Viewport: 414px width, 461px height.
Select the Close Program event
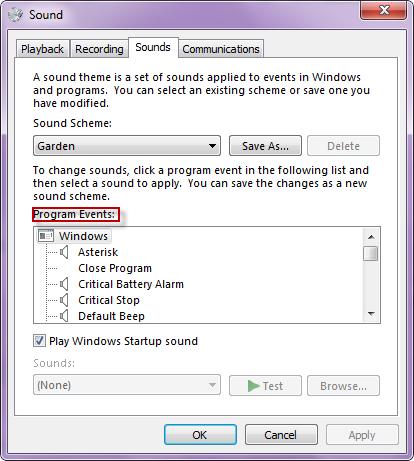click(x=115, y=268)
